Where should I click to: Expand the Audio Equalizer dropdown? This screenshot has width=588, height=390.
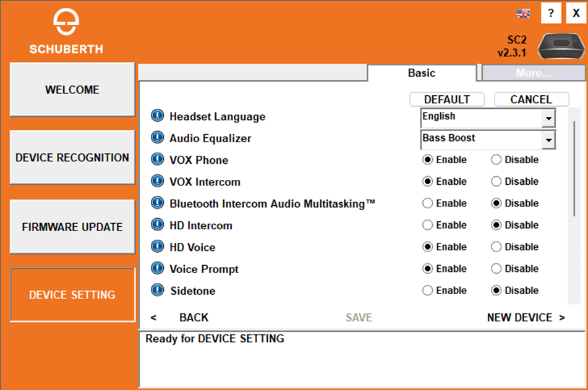pos(548,140)
